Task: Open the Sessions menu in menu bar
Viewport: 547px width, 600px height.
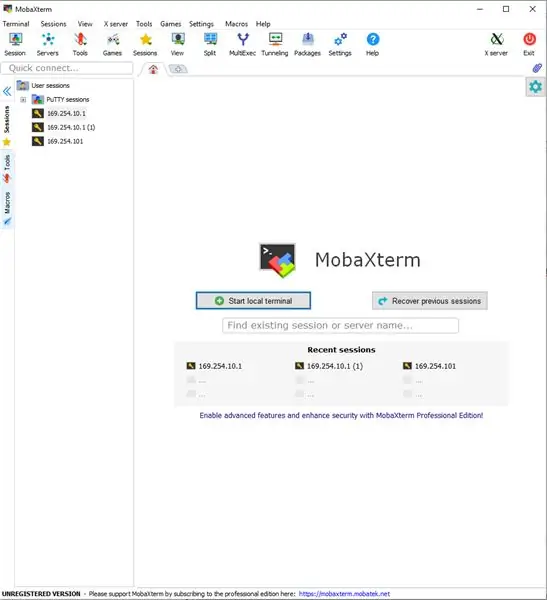Action: click(54, 24)
